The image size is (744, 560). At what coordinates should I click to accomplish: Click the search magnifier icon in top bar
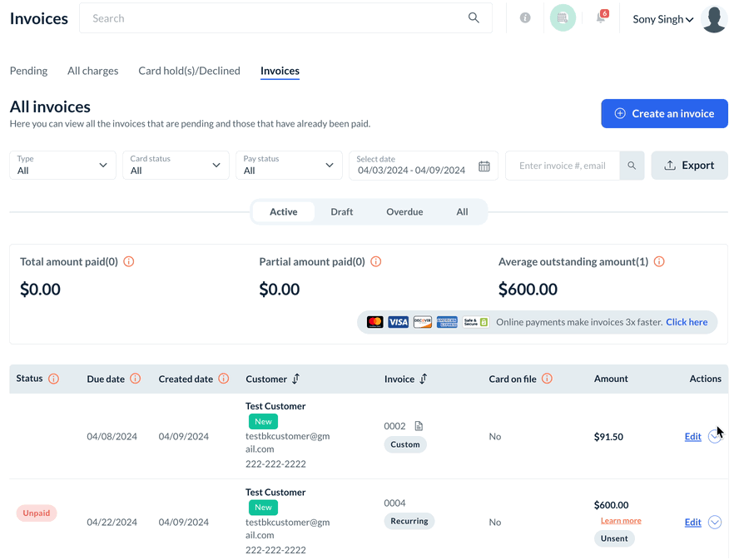(473, 17)
